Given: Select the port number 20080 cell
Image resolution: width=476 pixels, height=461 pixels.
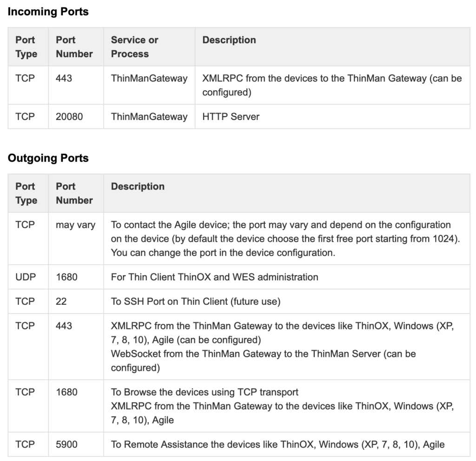Looking at the screenshot, I should (69, 117).
